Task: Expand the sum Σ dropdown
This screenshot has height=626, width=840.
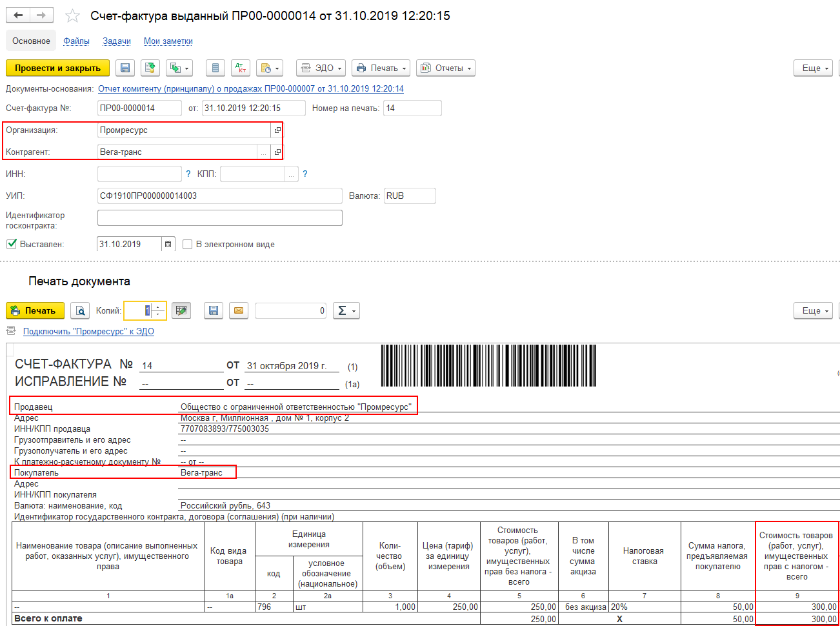Action: point(346,310)
